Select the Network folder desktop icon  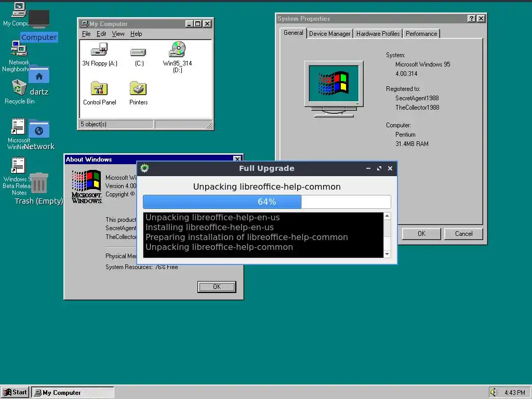tap(38, 129)
